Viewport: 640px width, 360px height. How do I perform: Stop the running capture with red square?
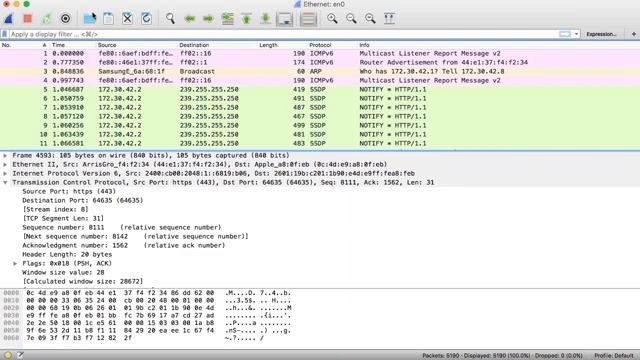click(x=28, y=18)
